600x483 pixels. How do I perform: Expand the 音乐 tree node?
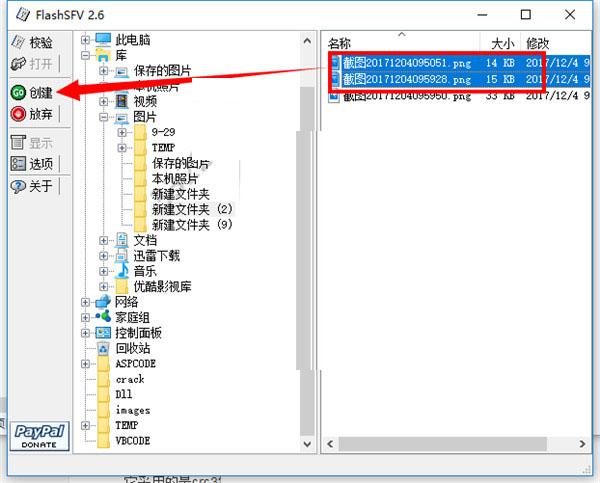[x=103, y=271]
